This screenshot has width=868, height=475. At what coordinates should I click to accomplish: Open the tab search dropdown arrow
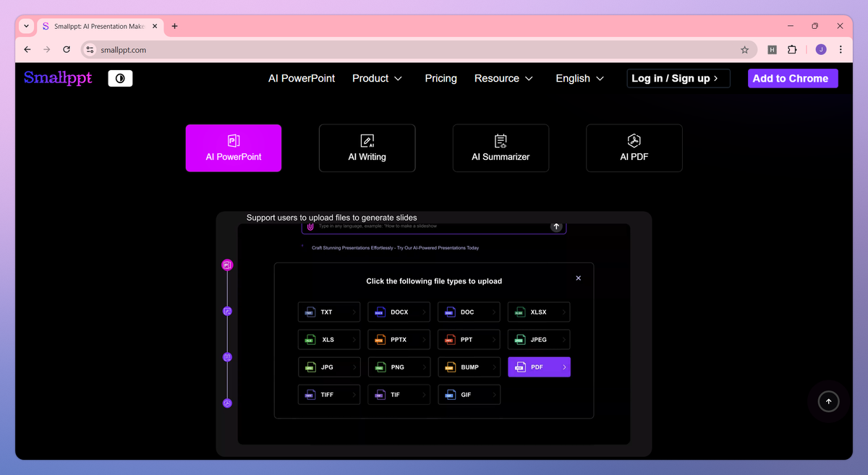(26, 26)
